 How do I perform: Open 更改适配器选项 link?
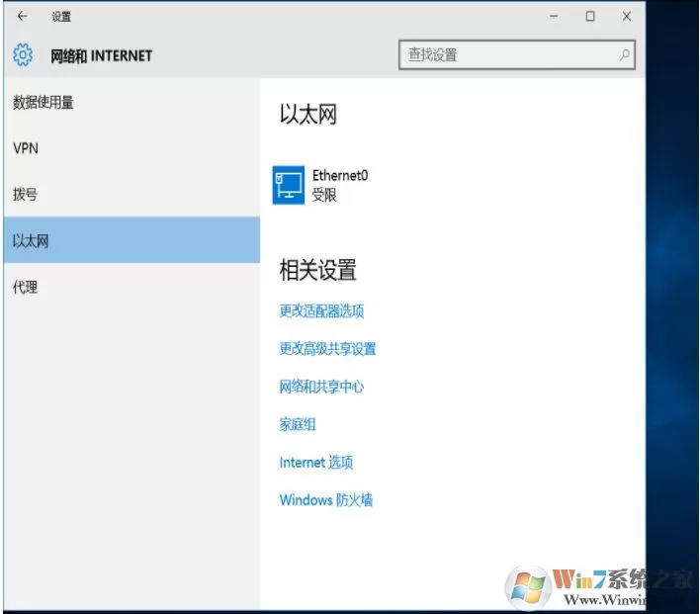(x=321, y=310)
